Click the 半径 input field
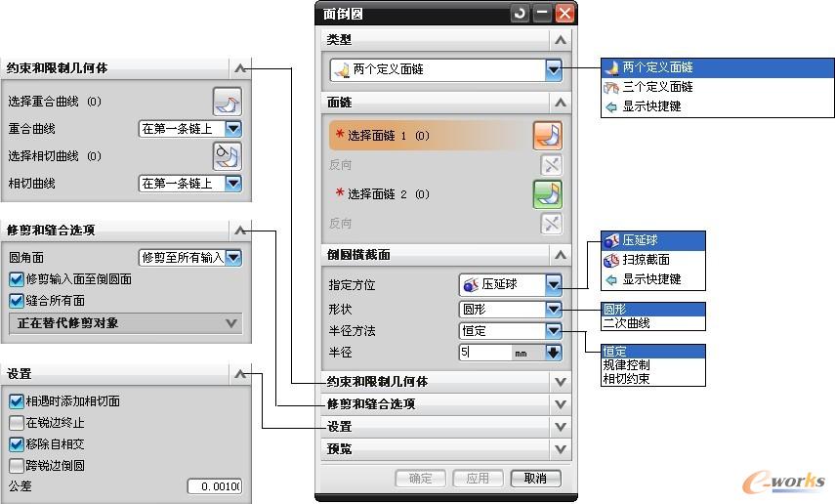This screenshot has height=504, width=835. point(485,354)
